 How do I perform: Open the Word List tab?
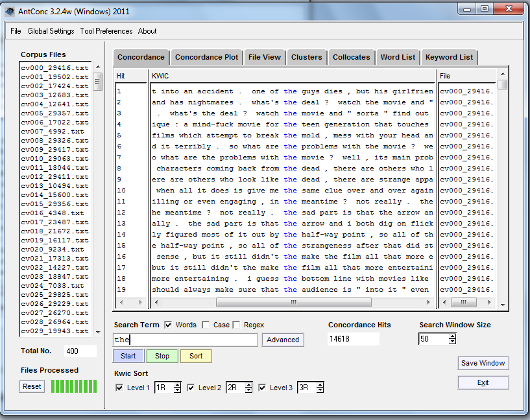398,57
